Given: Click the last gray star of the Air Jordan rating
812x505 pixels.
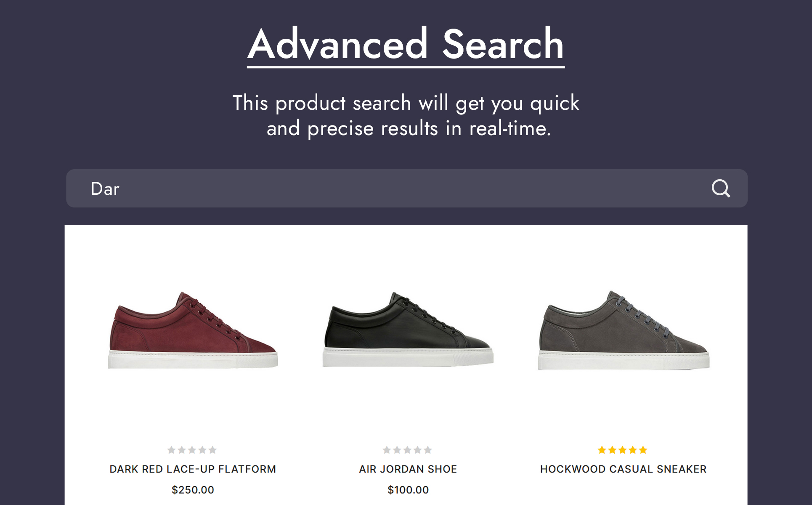Looking at the screenshot, I should [x=428, y=450].
